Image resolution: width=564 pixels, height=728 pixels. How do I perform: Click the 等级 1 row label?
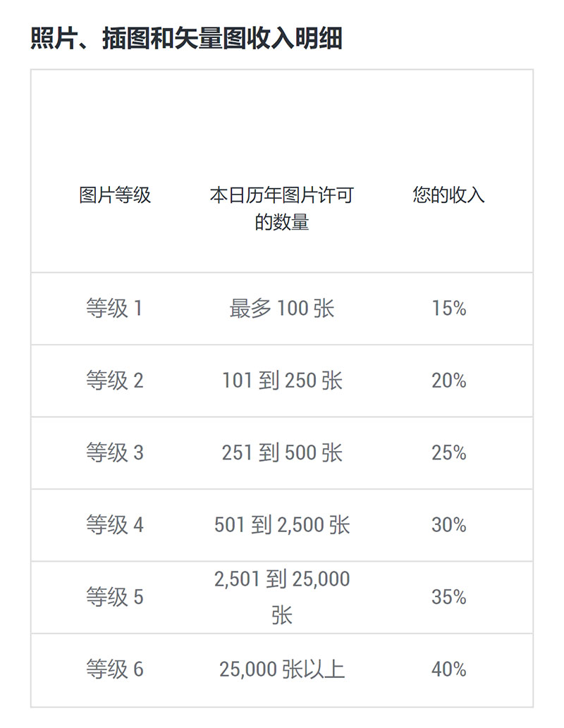[114, 308]
